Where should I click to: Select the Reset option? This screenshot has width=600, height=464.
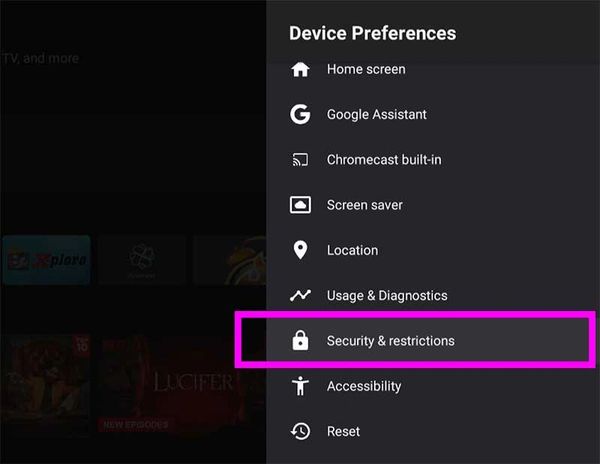pyautogui.click(x=343, y=431)
